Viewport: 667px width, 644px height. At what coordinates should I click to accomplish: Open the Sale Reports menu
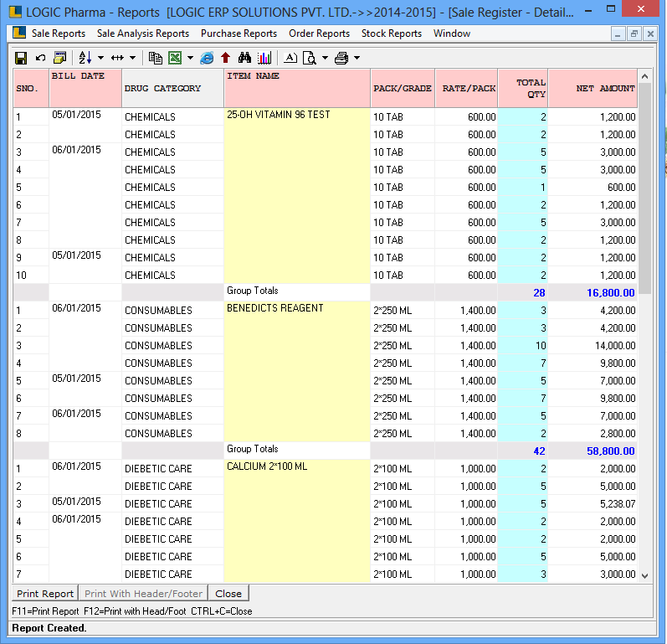click(59, 33)
